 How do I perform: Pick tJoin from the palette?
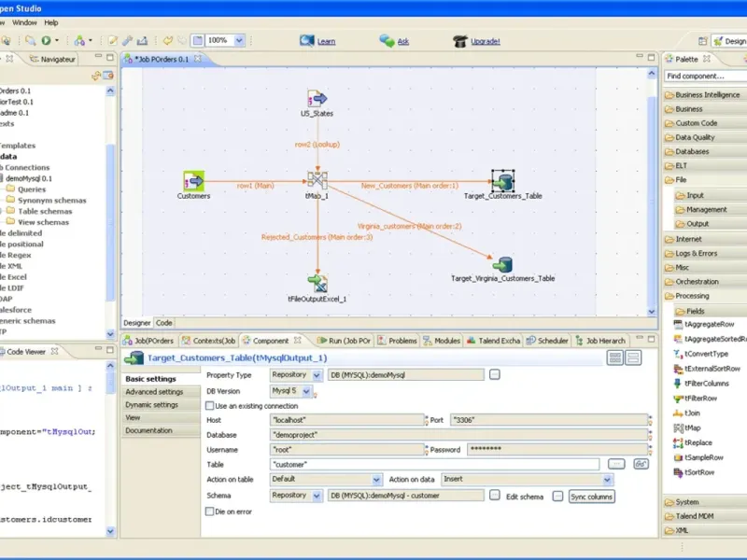pos(686,413)
